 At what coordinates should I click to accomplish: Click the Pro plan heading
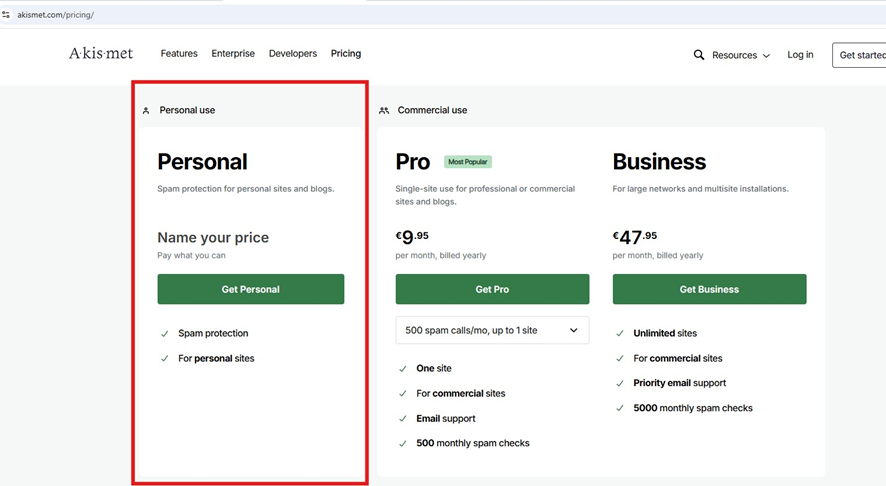click(412, 162)
